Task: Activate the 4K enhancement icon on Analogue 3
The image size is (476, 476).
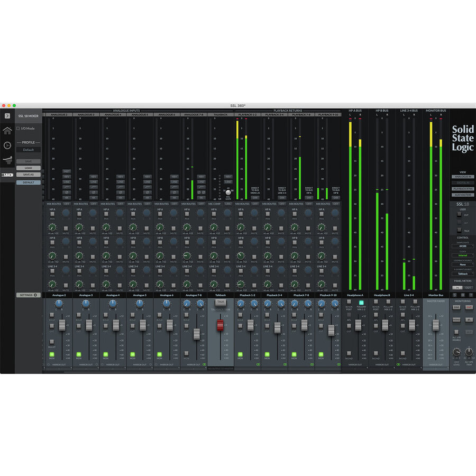Action: pos(94,197)
